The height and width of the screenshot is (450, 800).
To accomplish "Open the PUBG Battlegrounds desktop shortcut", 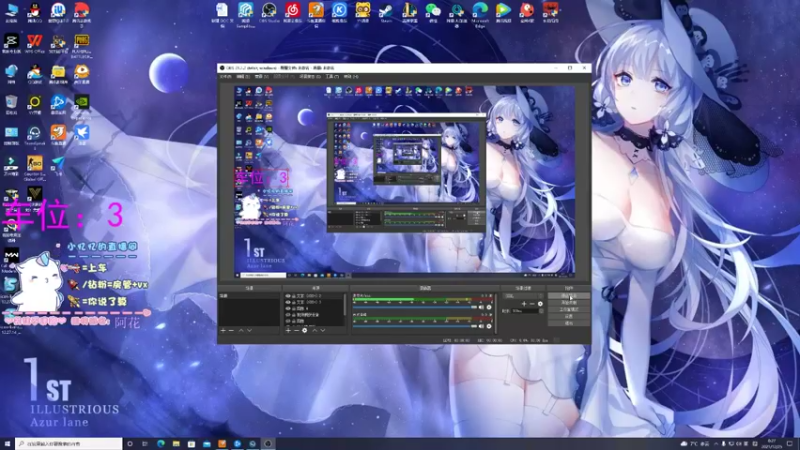I will coord(81,46).
